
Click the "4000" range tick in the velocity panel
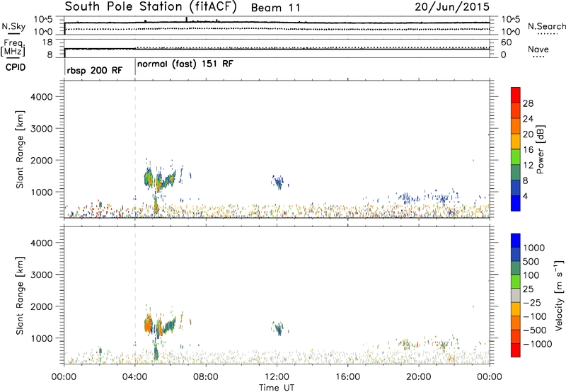click(41, 243)
